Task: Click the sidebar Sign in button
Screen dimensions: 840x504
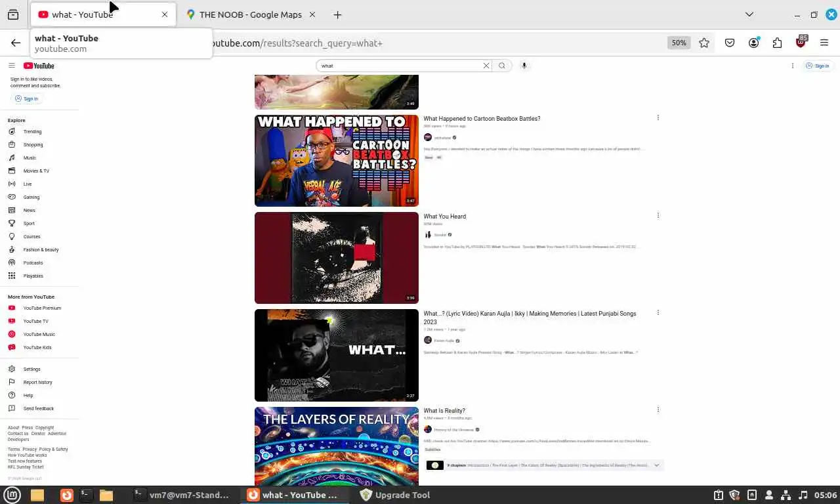Action: pyautogui.click(x=26, y=98)
